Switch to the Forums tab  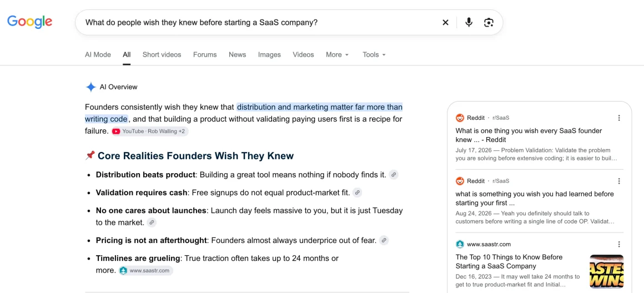coord(205,54)
